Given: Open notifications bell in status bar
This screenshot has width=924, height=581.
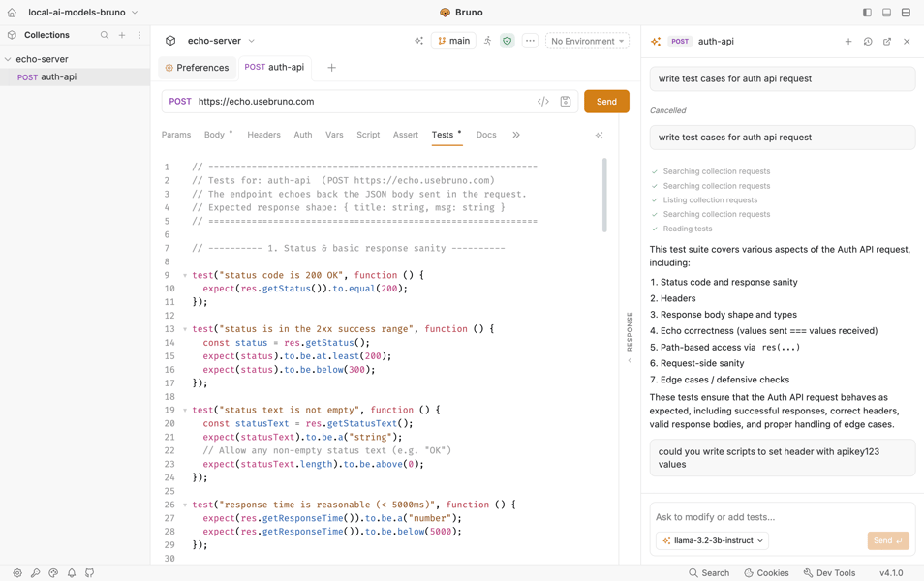Looking at the screenshot, I should click(x=72, y=572).
